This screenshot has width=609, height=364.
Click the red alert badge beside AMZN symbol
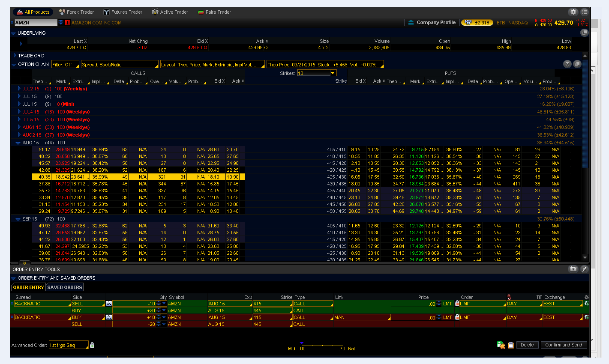click(67, 23)
